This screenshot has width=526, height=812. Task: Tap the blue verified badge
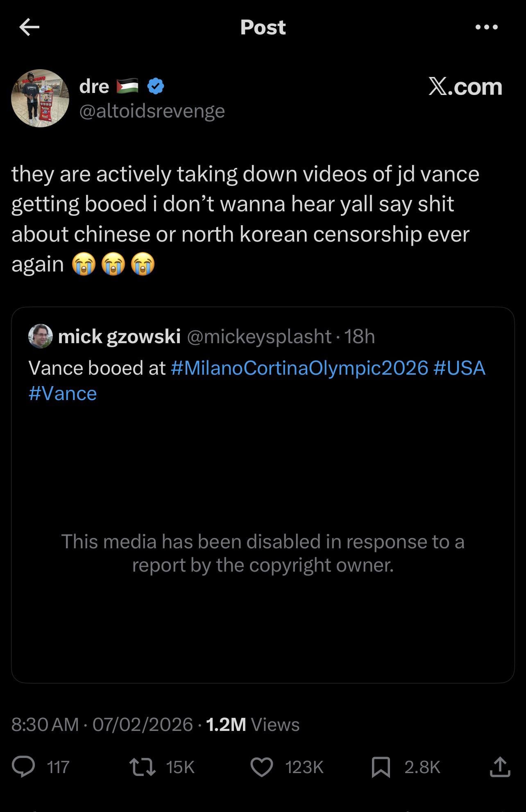point(156,86)
